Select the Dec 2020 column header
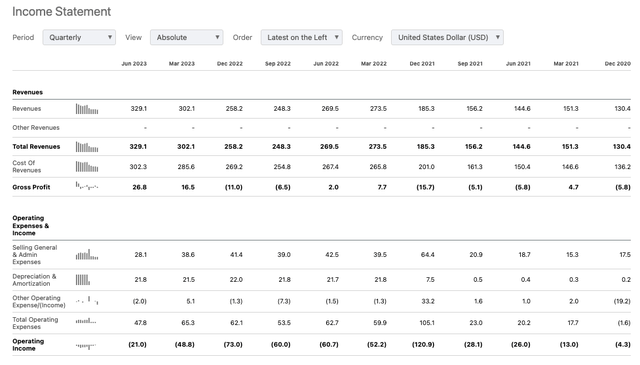 [x=618, y=64]
